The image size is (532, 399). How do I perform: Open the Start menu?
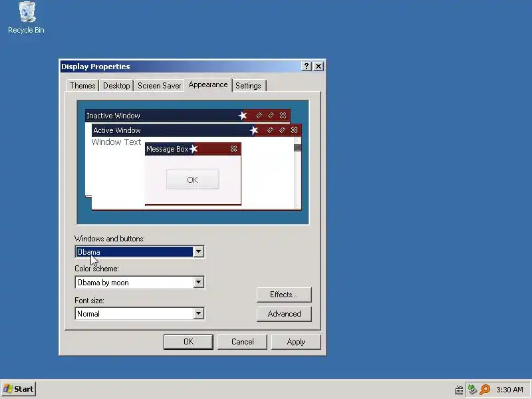click(x=19, y=389)
